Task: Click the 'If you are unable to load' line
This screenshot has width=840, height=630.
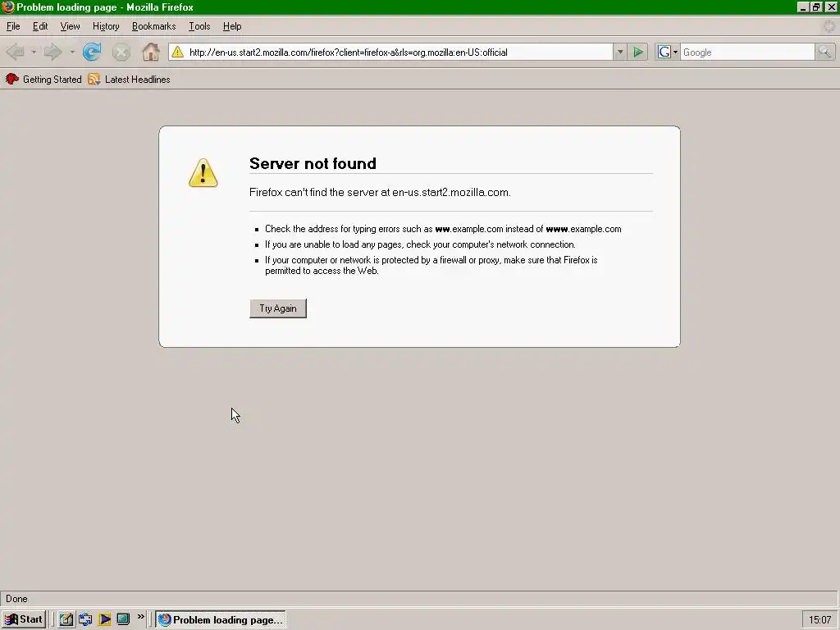Action: [420, 244]
